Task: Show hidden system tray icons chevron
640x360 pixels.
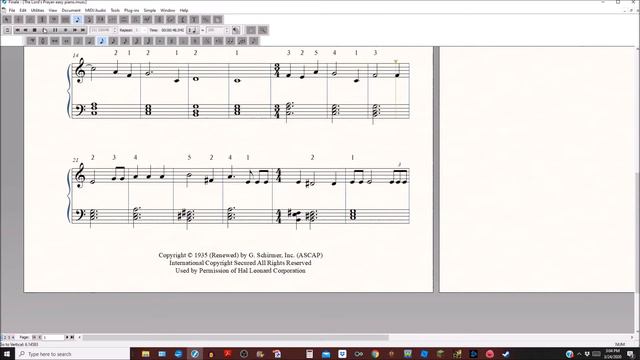Action: pos(579,354)
